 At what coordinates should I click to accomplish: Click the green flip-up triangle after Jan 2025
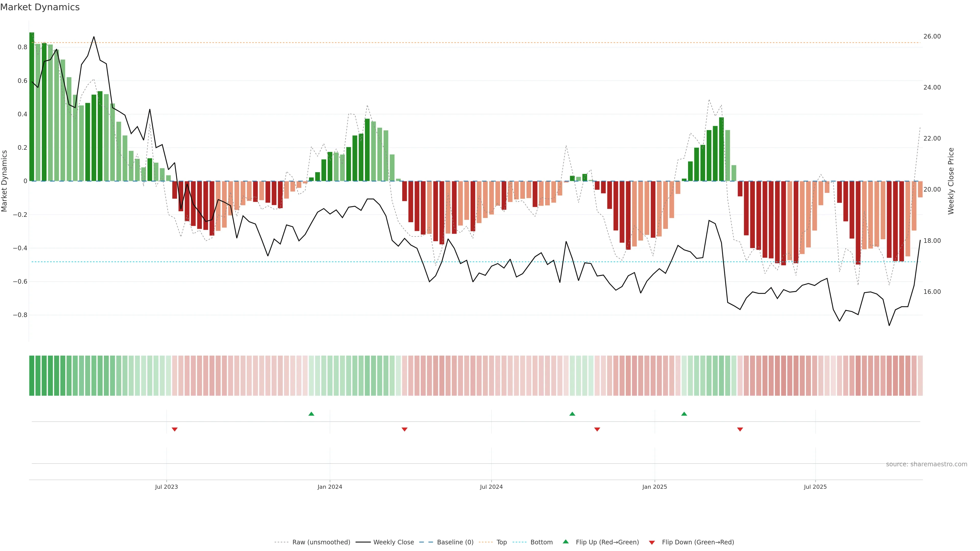[684, 414]
